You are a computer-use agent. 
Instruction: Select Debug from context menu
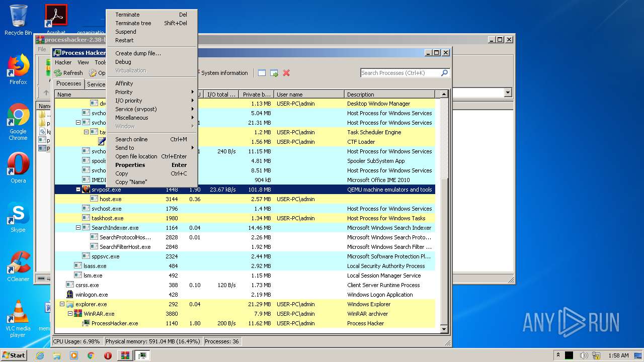click(151, 62)
